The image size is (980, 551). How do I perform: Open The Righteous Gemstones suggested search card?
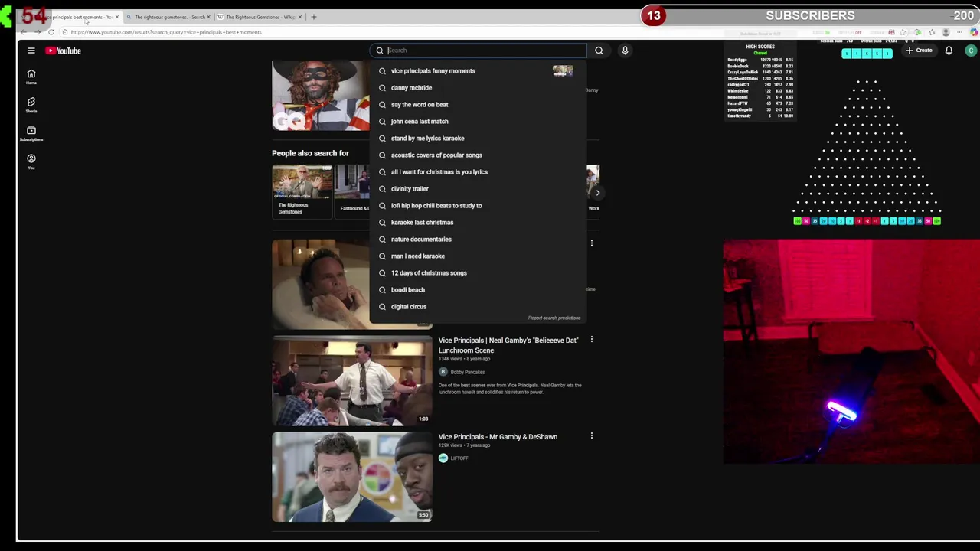[302, 191]
